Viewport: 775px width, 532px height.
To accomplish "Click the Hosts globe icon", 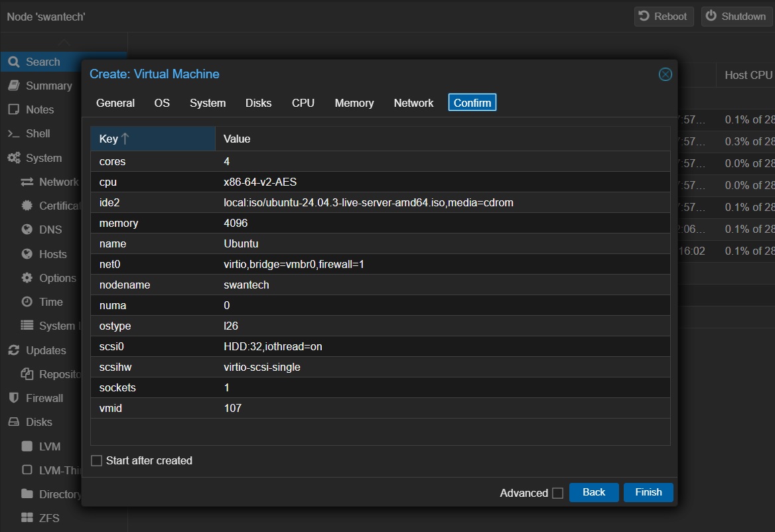I will pyautogui.click(x=27, y=254).
